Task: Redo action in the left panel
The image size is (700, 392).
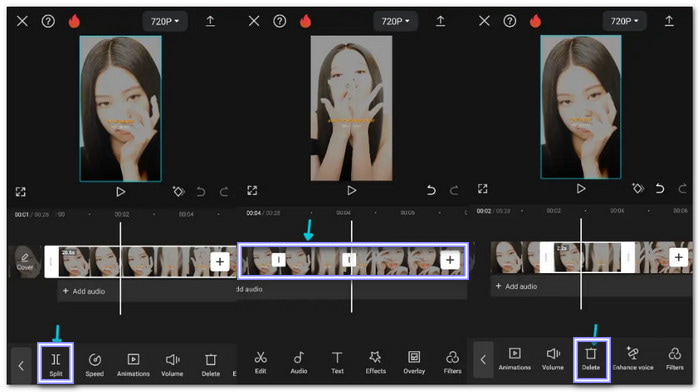Action: click(224, 192)
